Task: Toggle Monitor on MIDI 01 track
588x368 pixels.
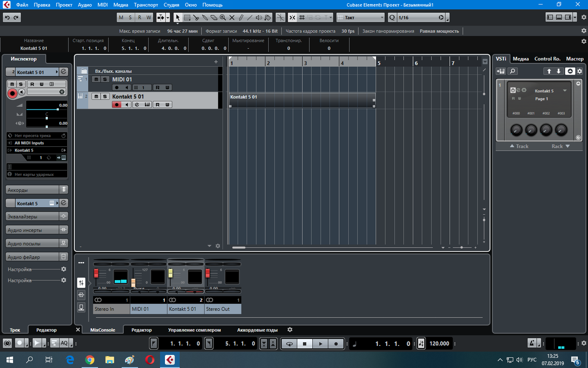Action: click(127, 87)
